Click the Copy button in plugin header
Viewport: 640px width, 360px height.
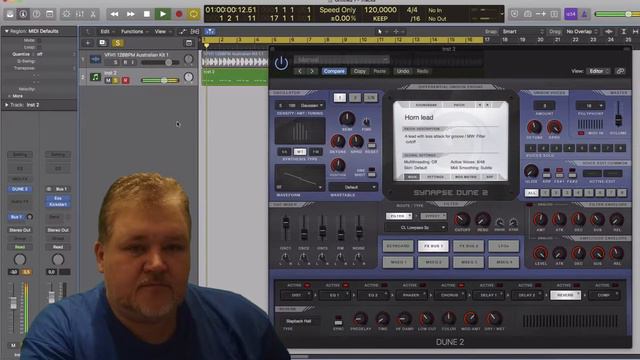tap(360, 71)
